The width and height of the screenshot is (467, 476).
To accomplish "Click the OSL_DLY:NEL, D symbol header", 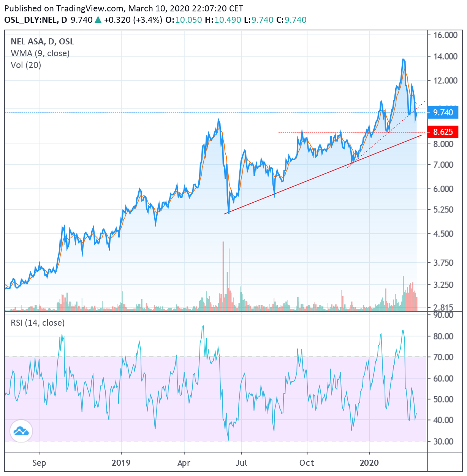I will coord(36,20).
